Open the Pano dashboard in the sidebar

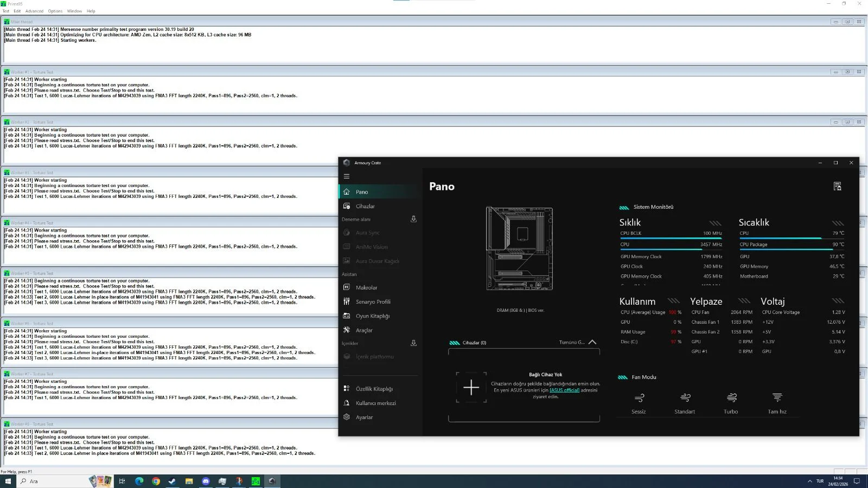point(380,192)
